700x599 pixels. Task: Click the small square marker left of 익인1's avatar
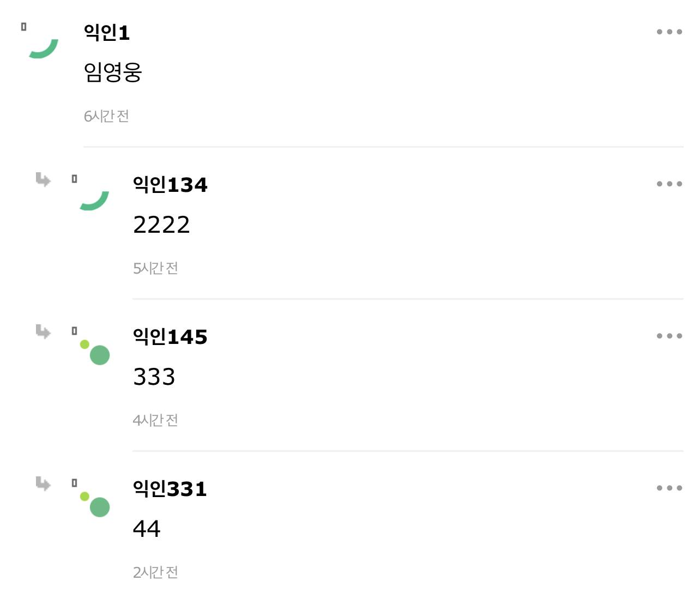(23, 27)
